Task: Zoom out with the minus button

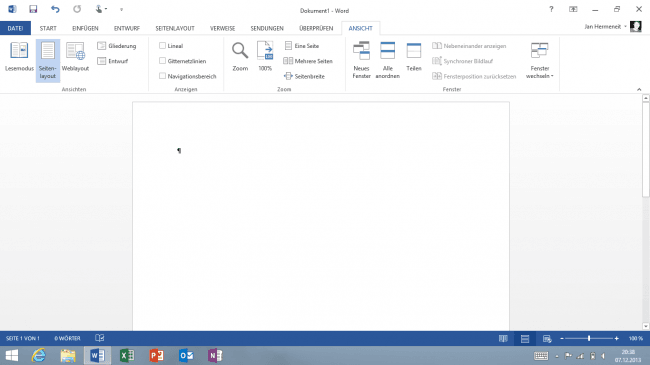Action: (x=562, y=338)
